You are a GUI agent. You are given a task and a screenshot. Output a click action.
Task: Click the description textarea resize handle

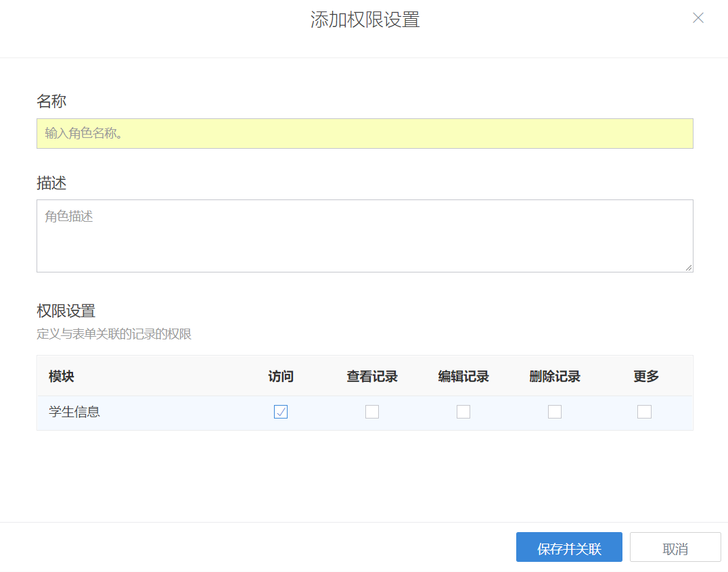[x=688, y=267]
